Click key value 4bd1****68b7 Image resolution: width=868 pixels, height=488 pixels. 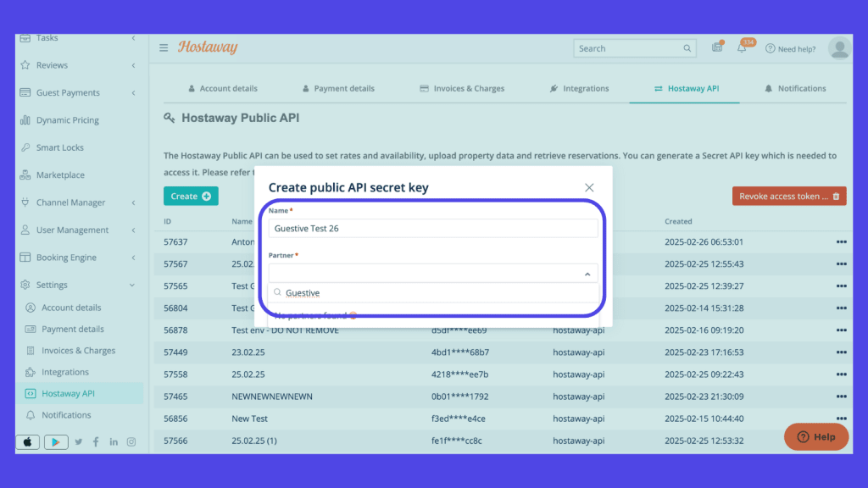[x=460, y=352]
